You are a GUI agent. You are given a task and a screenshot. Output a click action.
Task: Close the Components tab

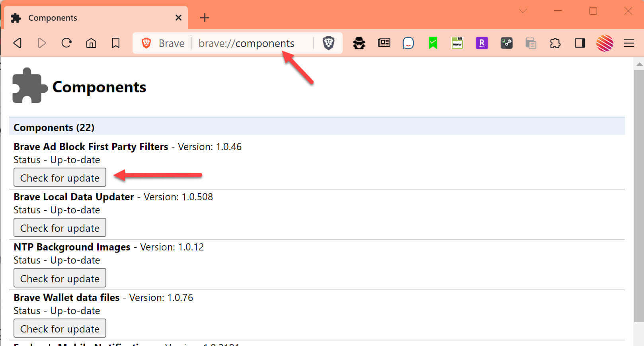tap(178, 18)
